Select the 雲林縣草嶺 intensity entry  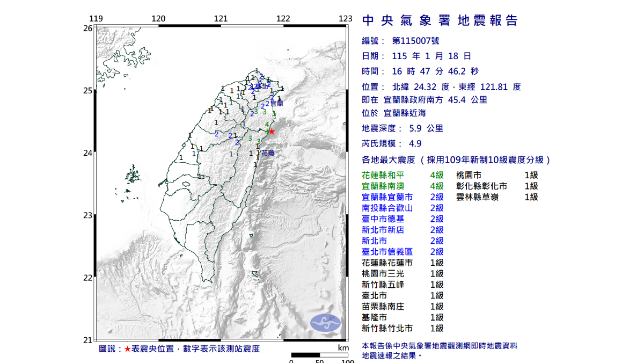click(496, 197)
